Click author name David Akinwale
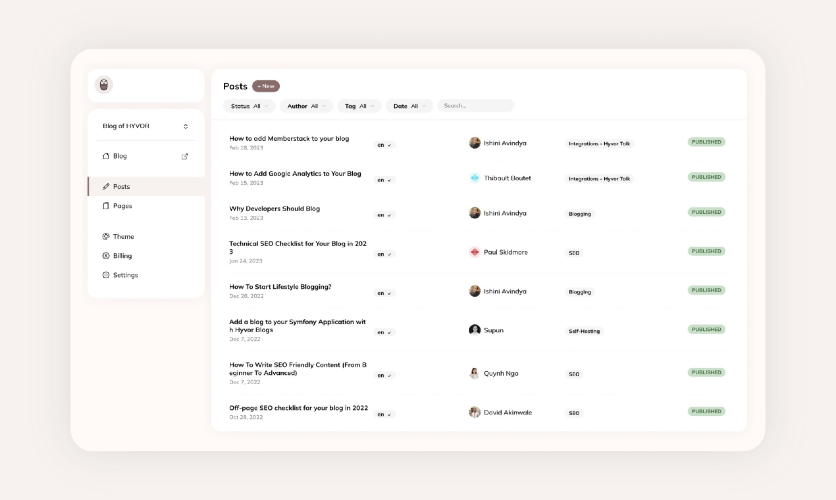 point(508,412)
